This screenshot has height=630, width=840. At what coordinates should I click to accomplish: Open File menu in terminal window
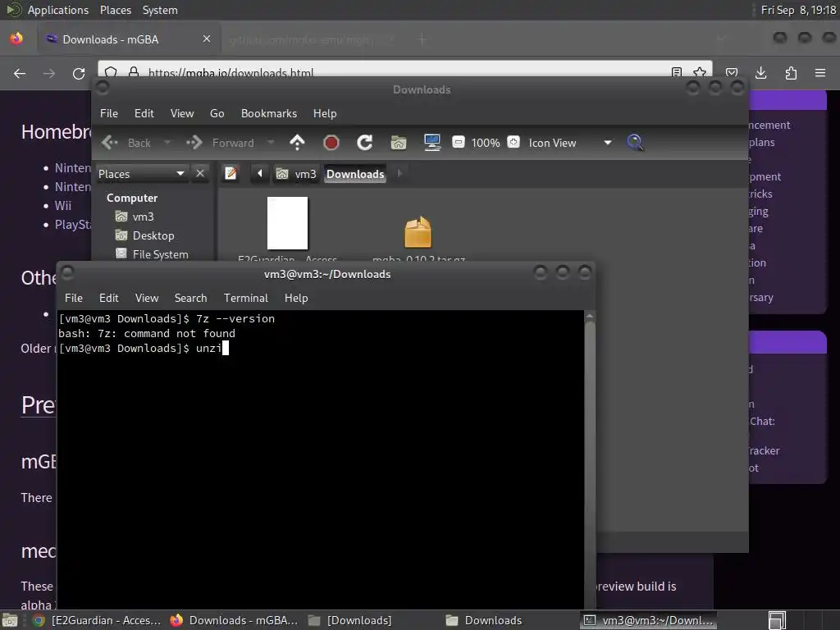(73, 298)
